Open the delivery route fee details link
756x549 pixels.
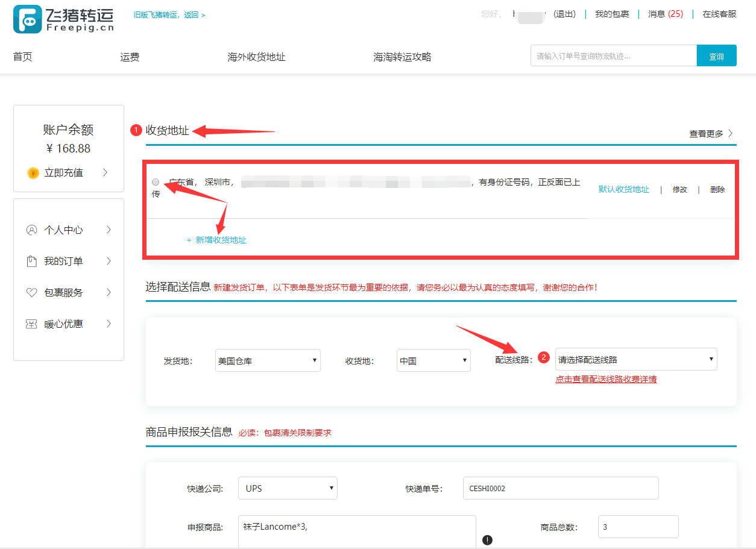pyautogui.click(x=606, y=380)
